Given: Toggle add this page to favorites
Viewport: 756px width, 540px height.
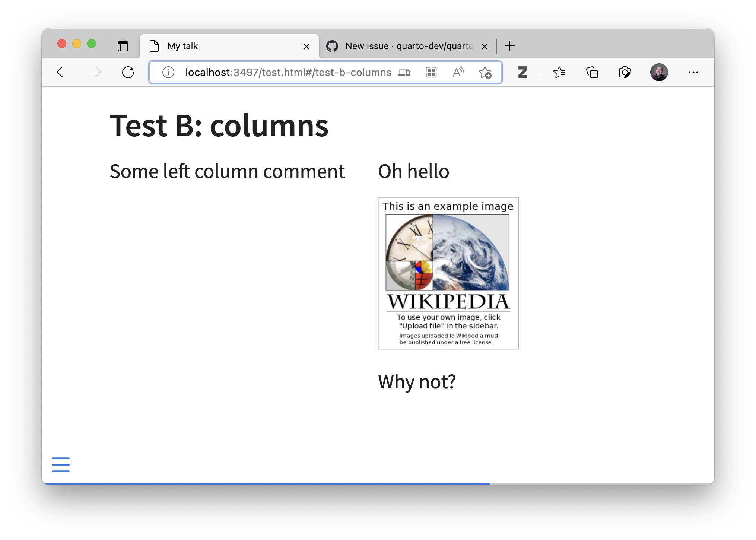Looking at the screenshot, I should (x=486, y=72).
